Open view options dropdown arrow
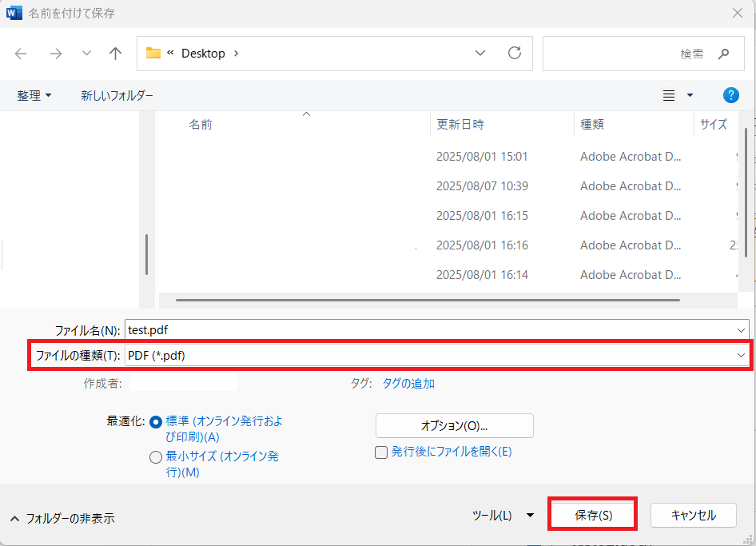The width and height of the screenshot is (756, 546). point(690,95)
